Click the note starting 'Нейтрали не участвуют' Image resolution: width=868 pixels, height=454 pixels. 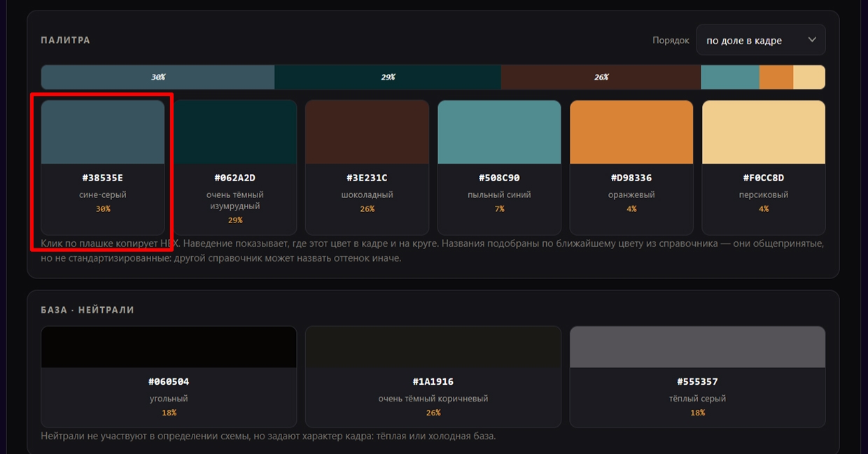(268, 436)
